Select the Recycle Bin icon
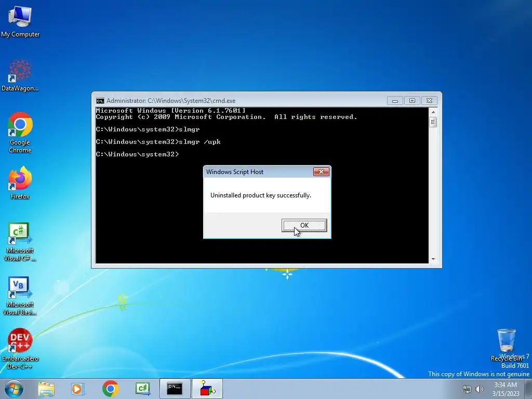 pos(506,345)
